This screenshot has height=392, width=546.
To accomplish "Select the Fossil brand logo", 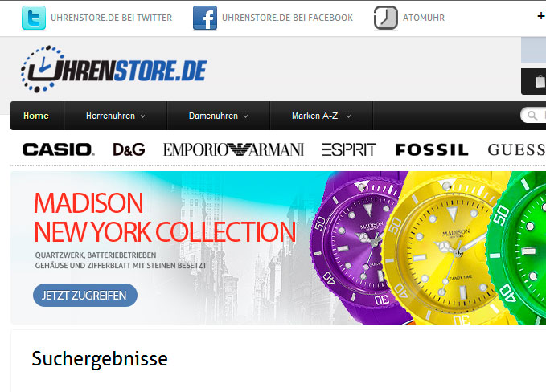I will [x=432, y=150].
